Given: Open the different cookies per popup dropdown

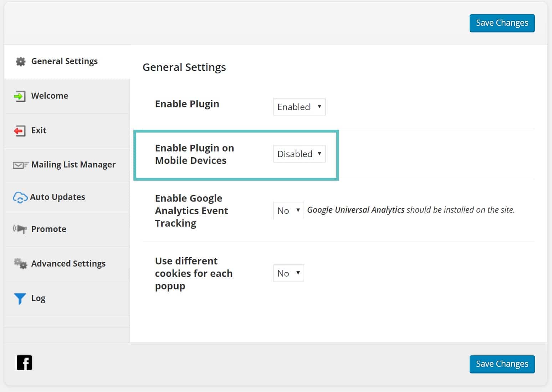Looking at the screenshot, I should pyautogui.click(x=288, y=273).
